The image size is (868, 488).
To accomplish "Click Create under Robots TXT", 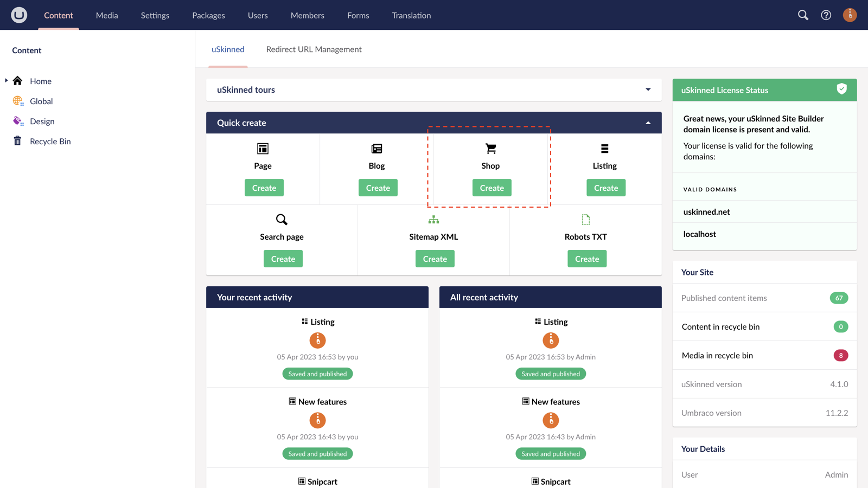I will point(586,259).
